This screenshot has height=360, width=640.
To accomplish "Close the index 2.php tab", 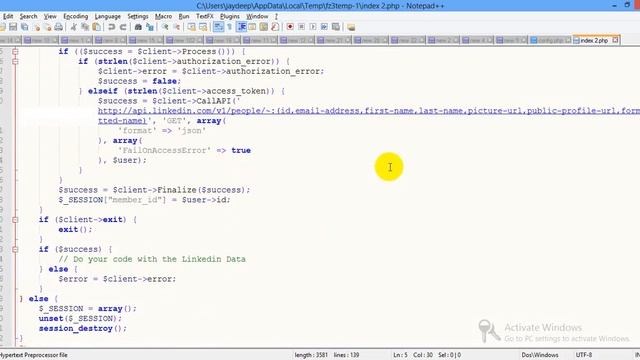I will (x=616, y=40).
